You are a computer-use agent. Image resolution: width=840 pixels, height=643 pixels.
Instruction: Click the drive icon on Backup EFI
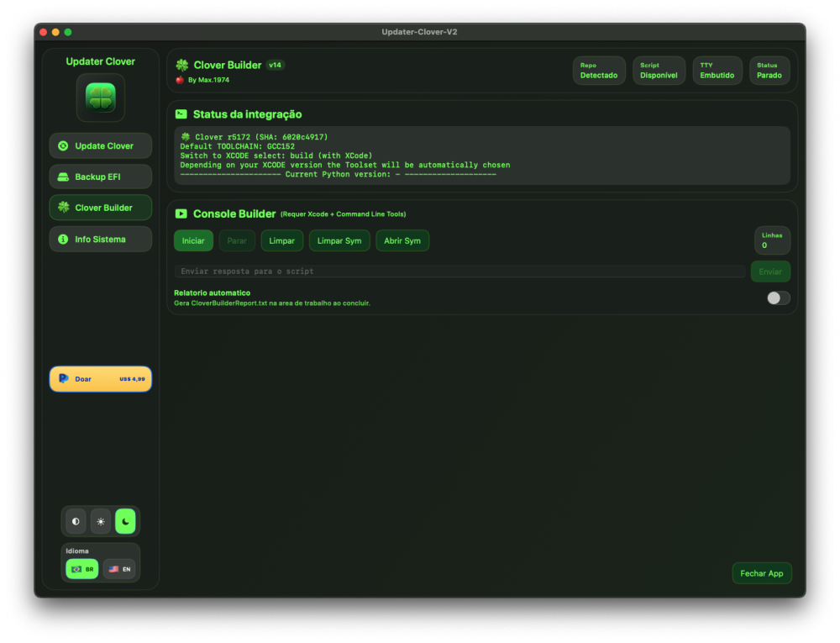coord(63,177)
